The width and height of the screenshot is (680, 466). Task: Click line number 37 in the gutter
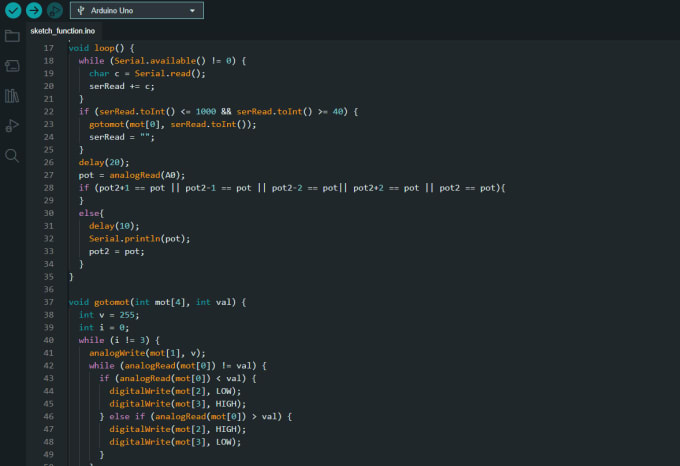(x=49, y=302)
